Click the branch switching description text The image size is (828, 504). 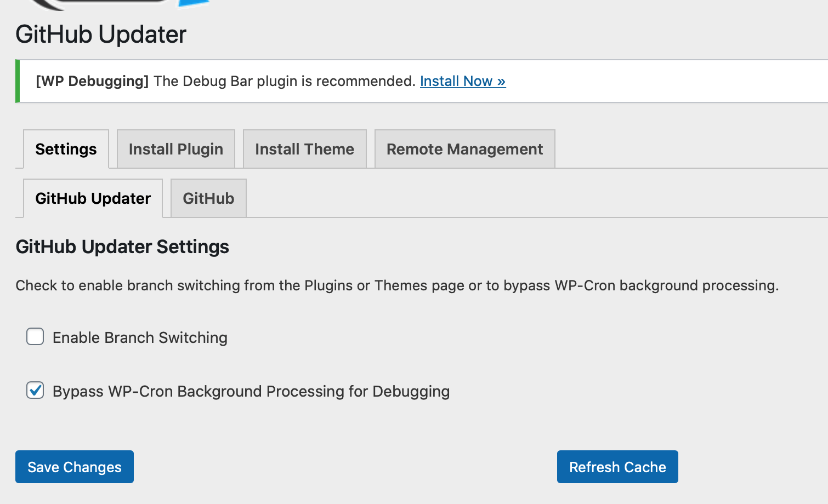pyautogui.click(x=397, y=285)
